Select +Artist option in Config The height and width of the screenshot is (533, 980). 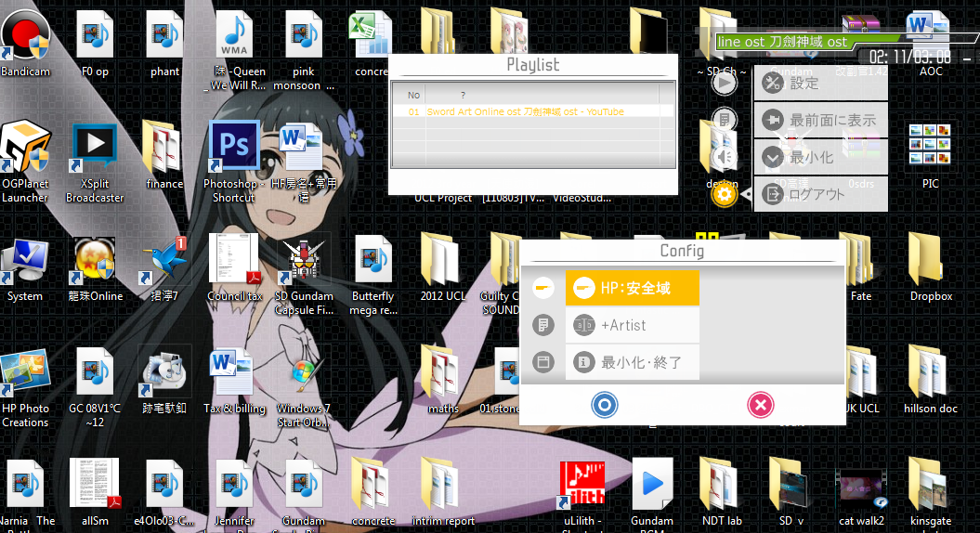pyautogui.click(x=632, y=325)
